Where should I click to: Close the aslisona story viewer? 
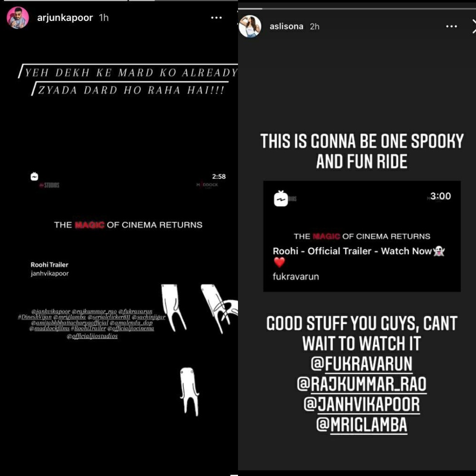click(474, 26)
